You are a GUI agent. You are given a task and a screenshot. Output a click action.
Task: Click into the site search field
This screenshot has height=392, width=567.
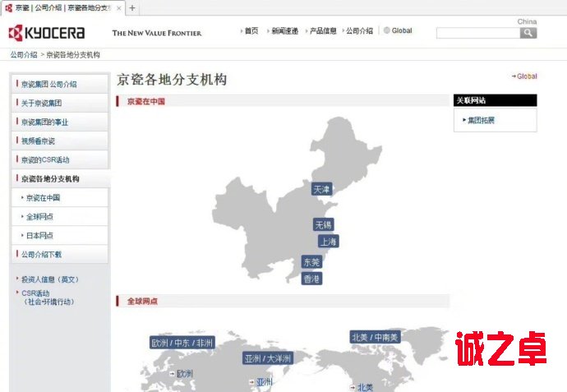(478, 33)
